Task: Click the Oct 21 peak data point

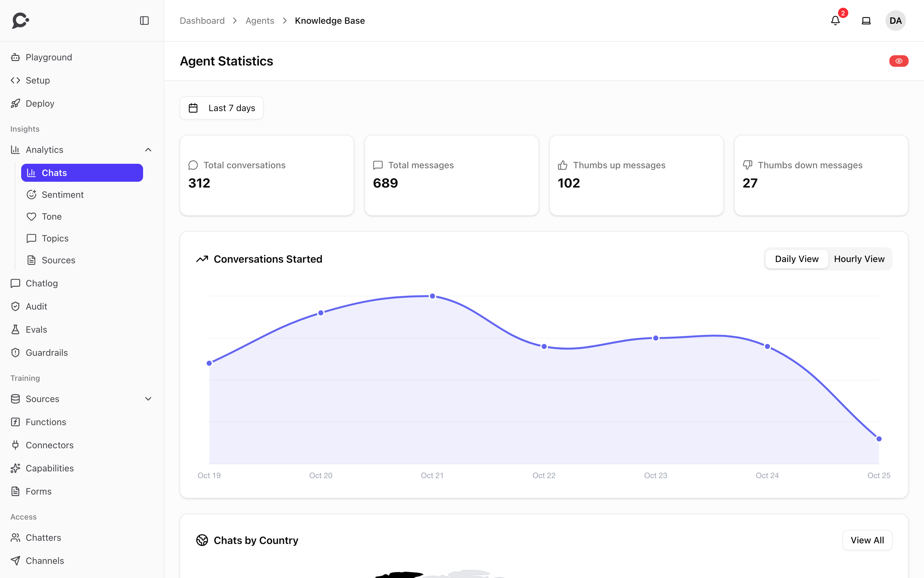Action: [x=432, y=296]
